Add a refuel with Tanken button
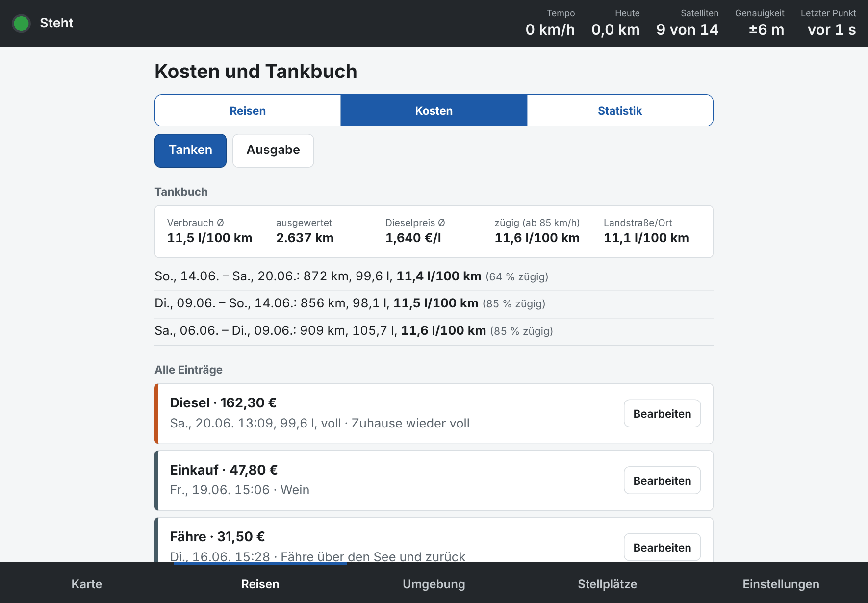This screenshot has height=603, width=868. 190,151
